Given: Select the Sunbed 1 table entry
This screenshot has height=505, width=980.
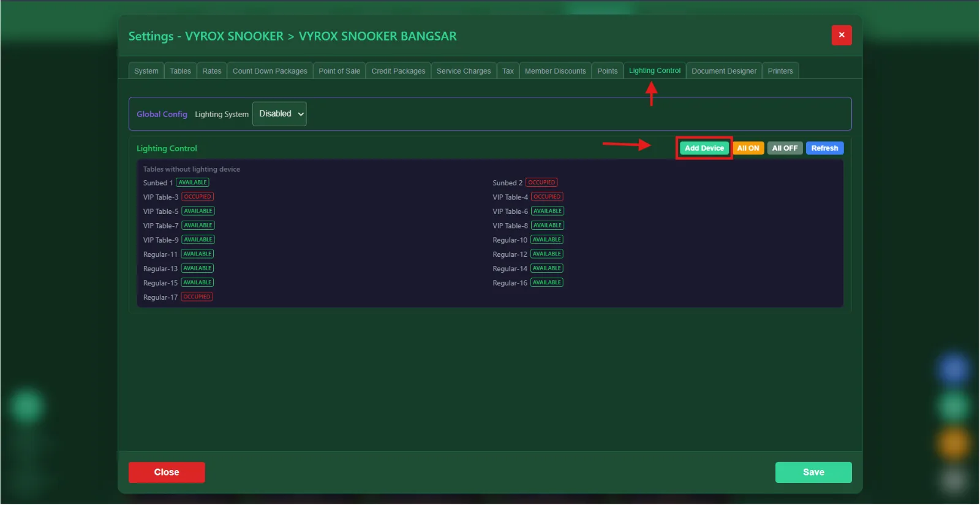Looking at the screenshot, I should coord(176,183).
